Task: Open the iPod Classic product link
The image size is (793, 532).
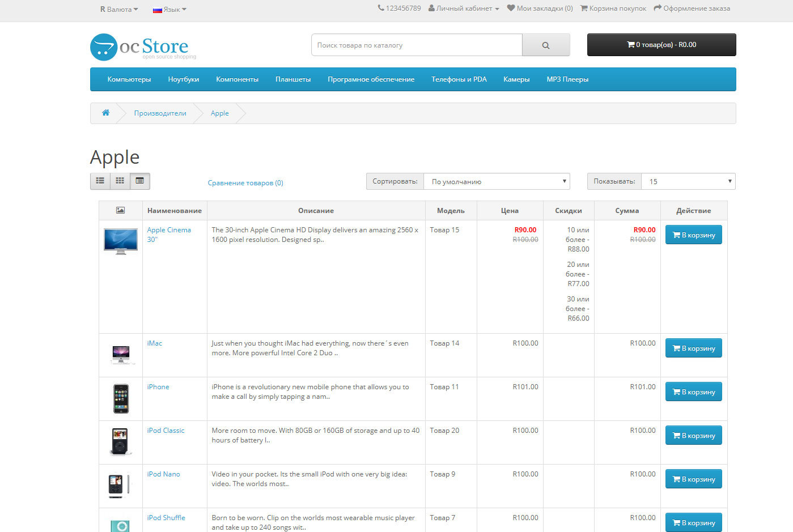Action: tap(166, 431)
